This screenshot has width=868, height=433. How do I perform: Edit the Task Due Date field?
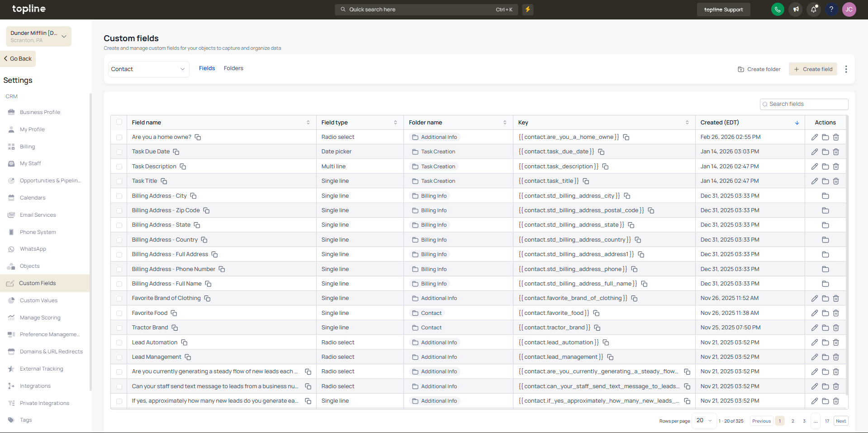pyautogui.click(x=815, y=152)
